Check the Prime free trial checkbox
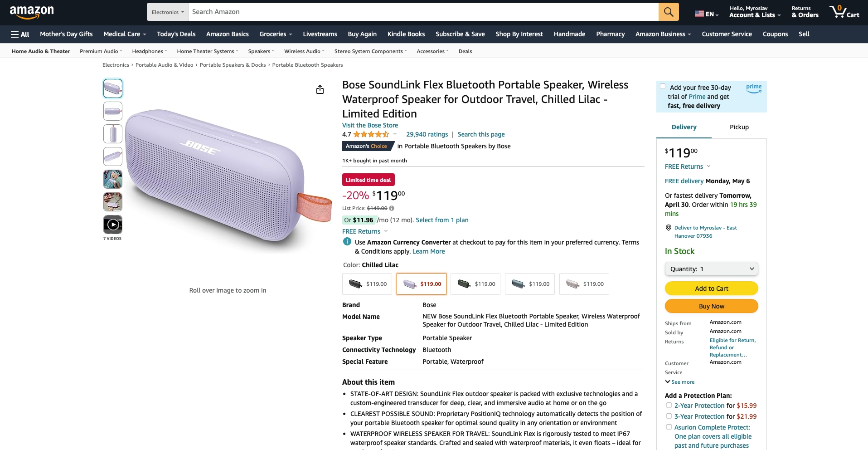868x450 pixels. point(663,87)
